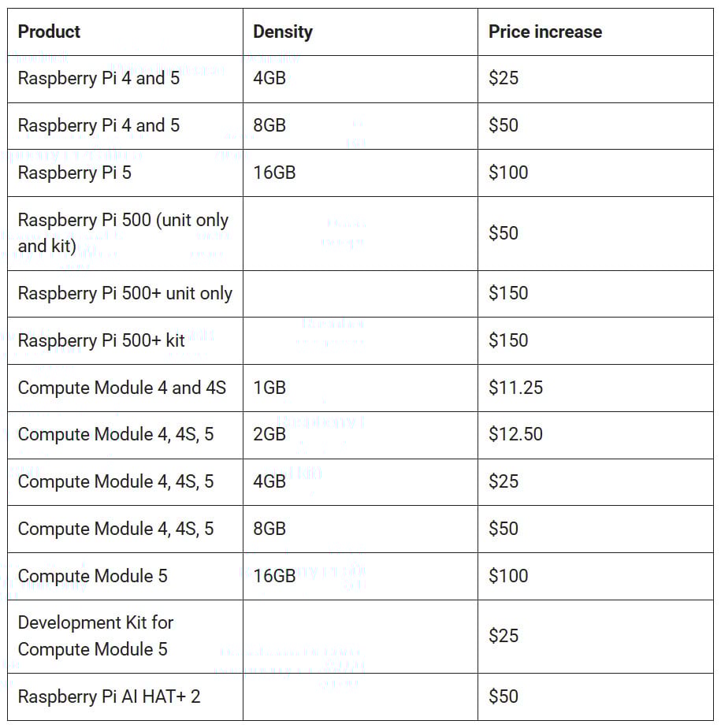Viewport: 721px width, 728px height.
Task: Click the Price increase column header
Action: pyautogui.click(x=544, y=32)
